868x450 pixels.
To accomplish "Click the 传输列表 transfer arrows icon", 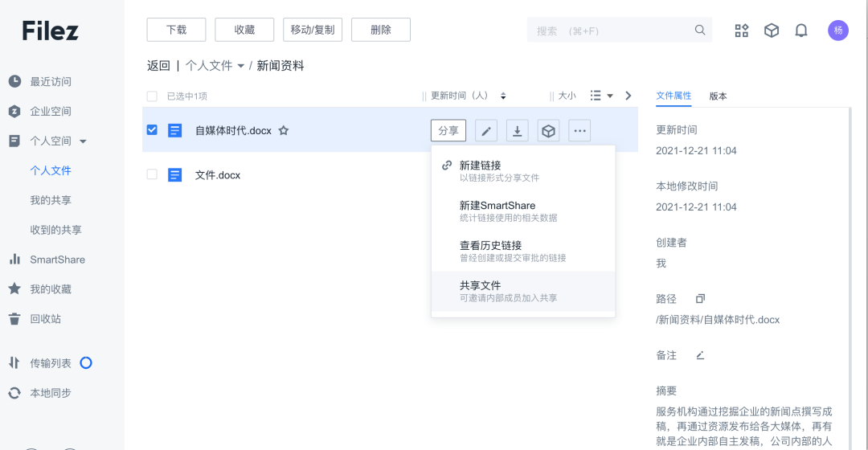I will click(15, 362).
